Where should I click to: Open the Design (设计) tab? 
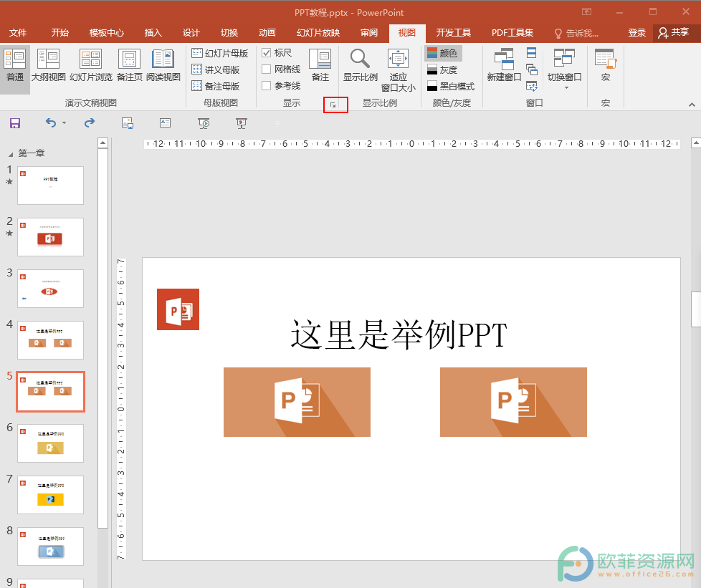191,33
